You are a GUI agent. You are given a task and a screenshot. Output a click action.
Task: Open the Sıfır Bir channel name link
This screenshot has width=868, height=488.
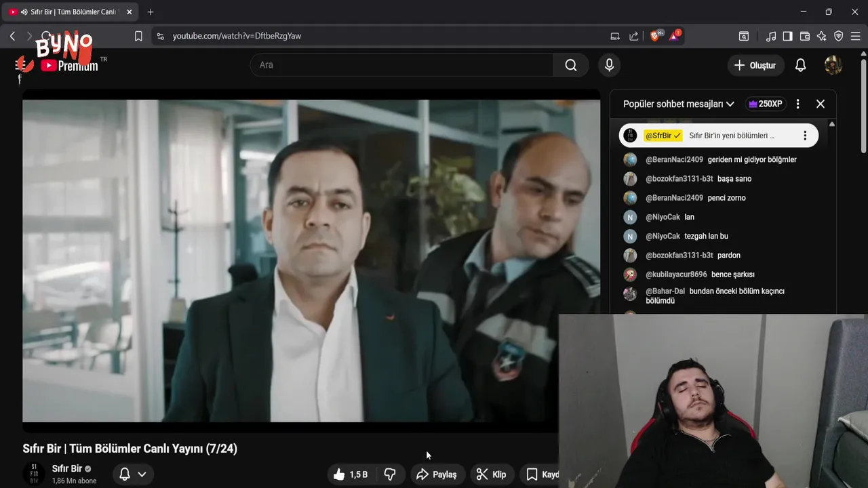tap(67, 468)
